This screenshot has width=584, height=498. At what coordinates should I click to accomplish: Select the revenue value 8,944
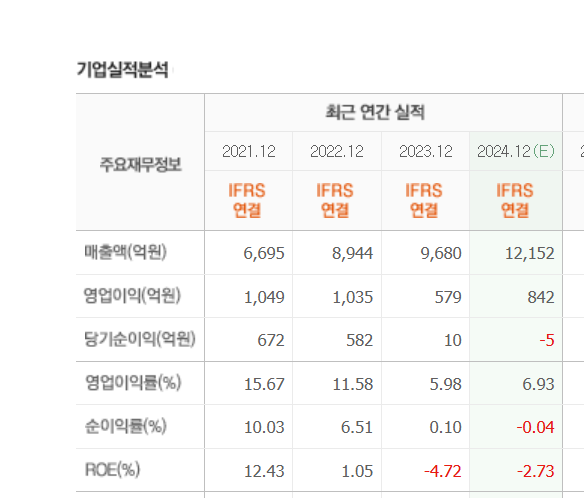(x=352, y=253)
